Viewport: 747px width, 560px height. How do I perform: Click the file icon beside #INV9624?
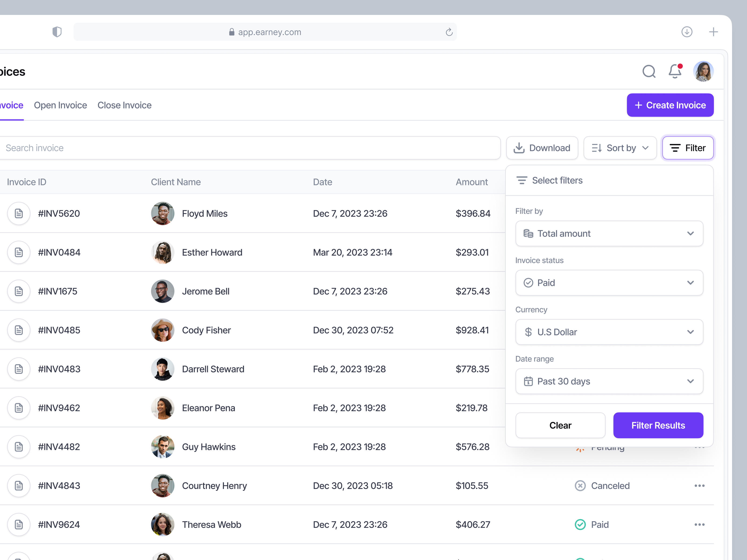19,524
